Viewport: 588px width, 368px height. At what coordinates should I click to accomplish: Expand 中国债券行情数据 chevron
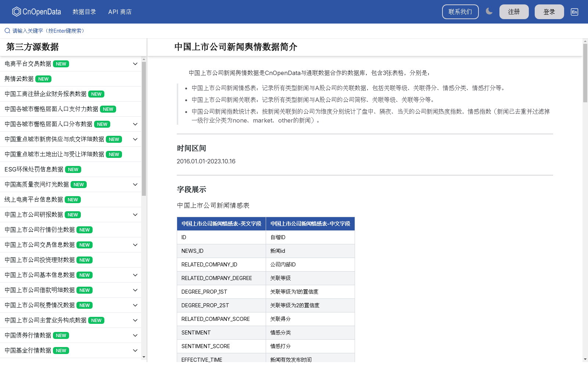(135, 335)
